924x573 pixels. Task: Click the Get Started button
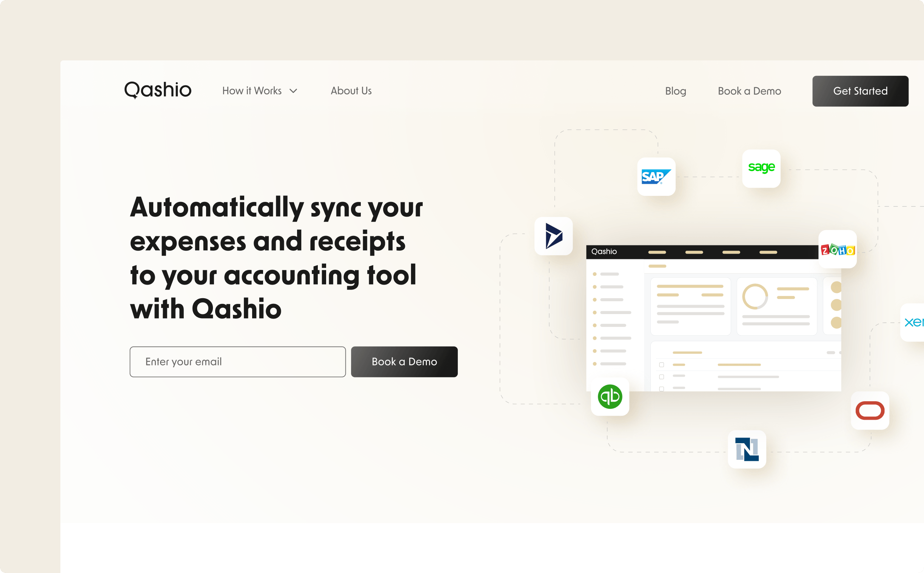860,91
